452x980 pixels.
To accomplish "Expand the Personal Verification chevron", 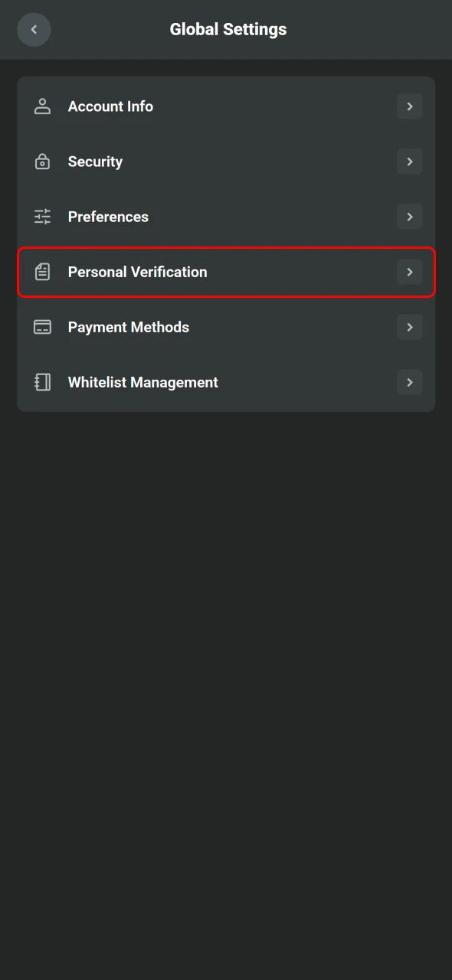I will [x=410, y=272].
